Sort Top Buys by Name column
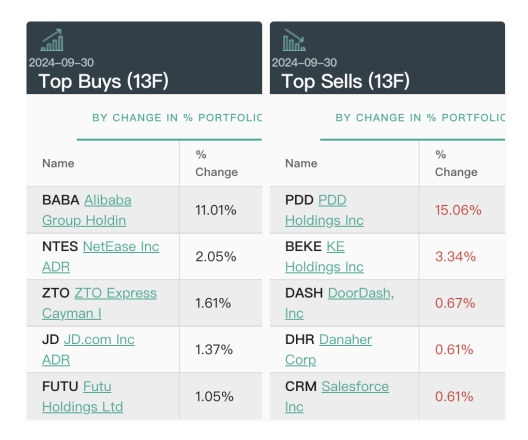 tap(58, 163)
